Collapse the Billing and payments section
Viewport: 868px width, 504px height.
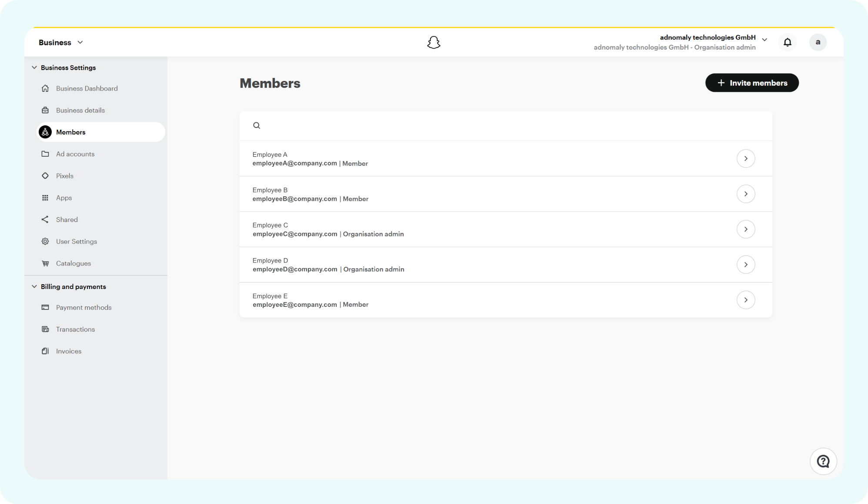pos(34,286)
